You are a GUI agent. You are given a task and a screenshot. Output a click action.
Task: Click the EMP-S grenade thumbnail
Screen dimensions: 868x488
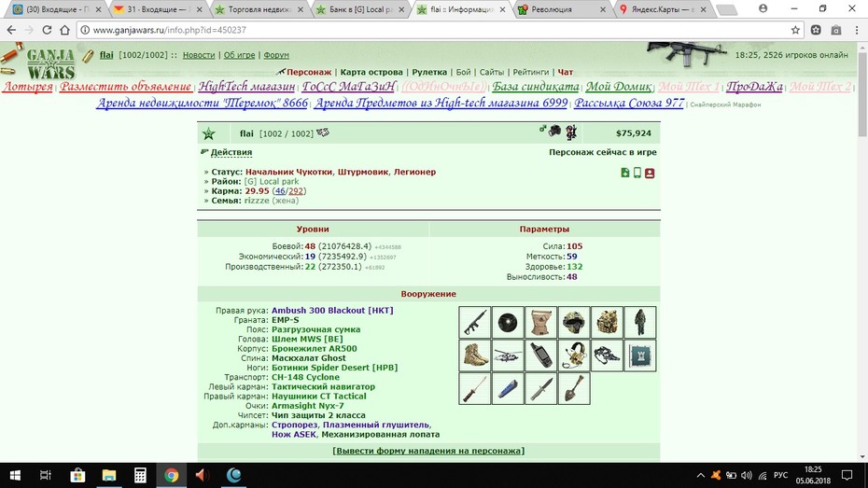pos(508,322)
